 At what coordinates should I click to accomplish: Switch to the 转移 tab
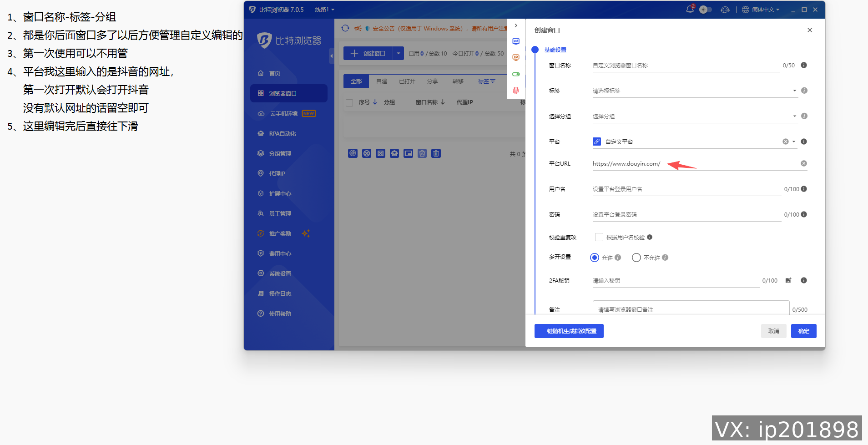click(x=458, y=81)
